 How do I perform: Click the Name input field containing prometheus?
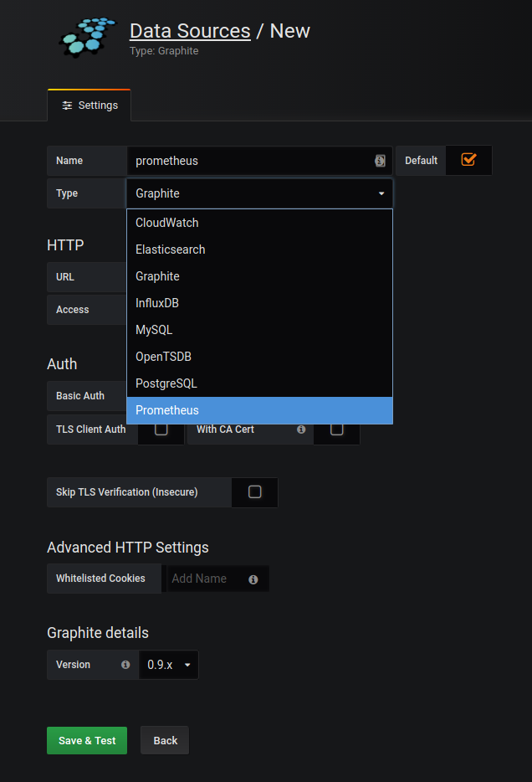pyautogui.click(x=259, y=161)
